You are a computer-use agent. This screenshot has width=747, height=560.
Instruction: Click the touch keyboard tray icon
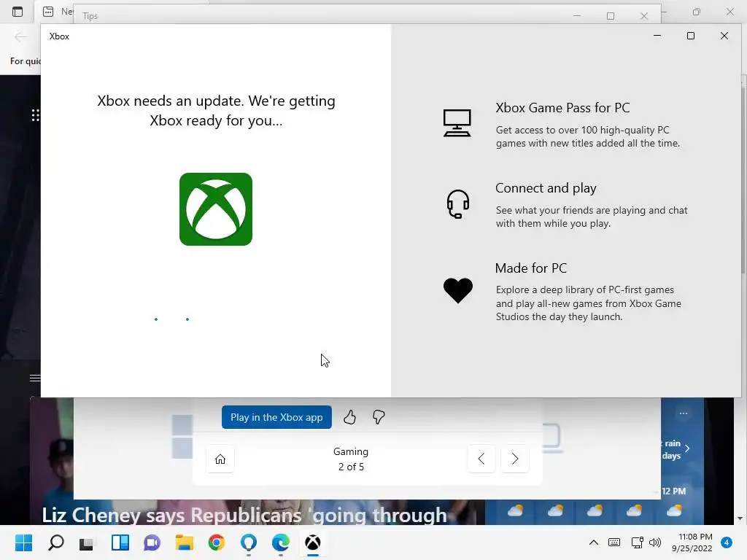pos(614,542)
